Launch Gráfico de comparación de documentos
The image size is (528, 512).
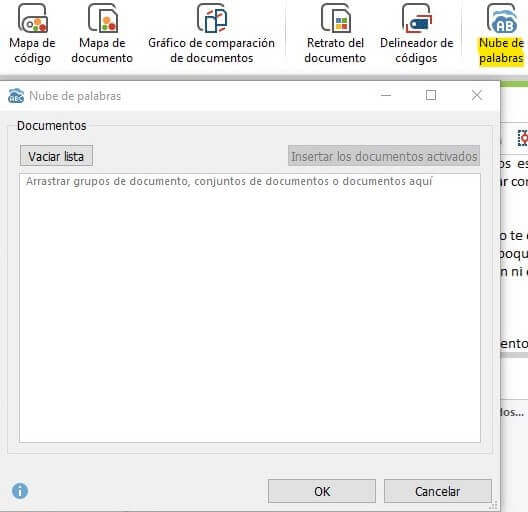click(211, 34)
